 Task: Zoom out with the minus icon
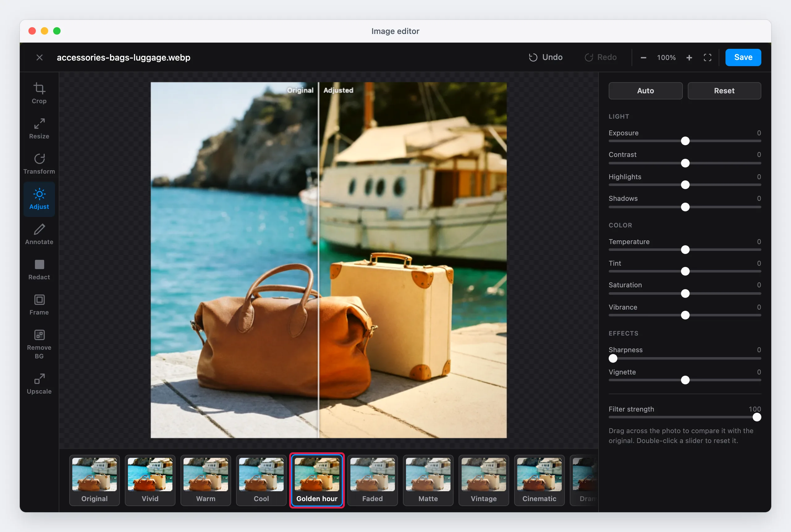coord(643,58)
